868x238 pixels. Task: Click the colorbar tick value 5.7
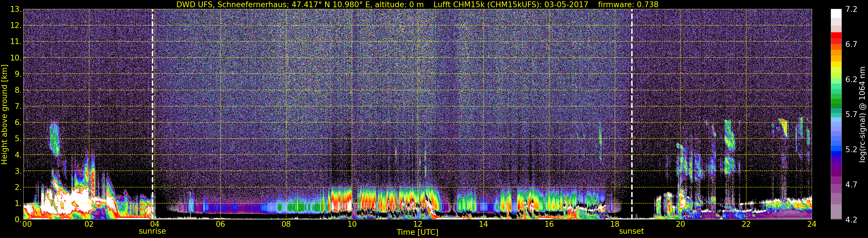click(x=851, y=115)
